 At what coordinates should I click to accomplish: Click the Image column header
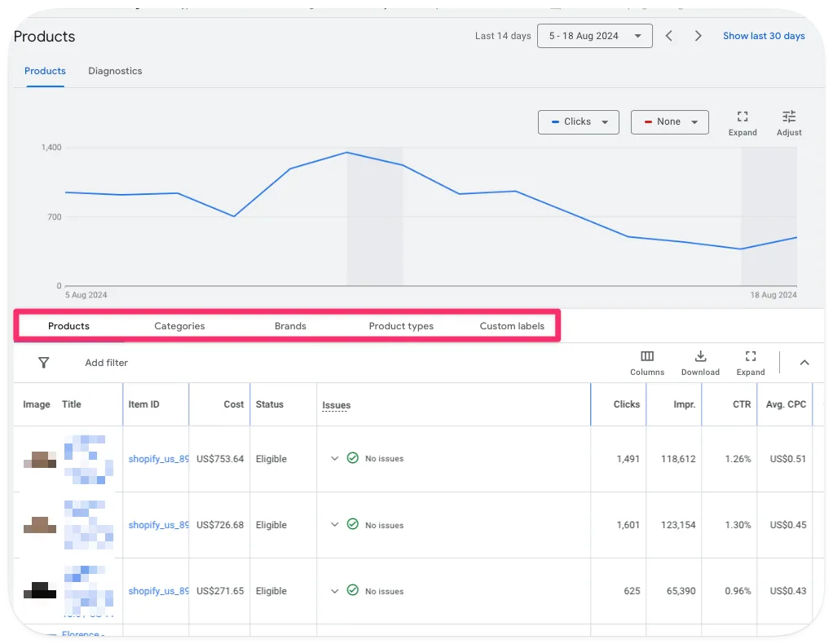36,404
